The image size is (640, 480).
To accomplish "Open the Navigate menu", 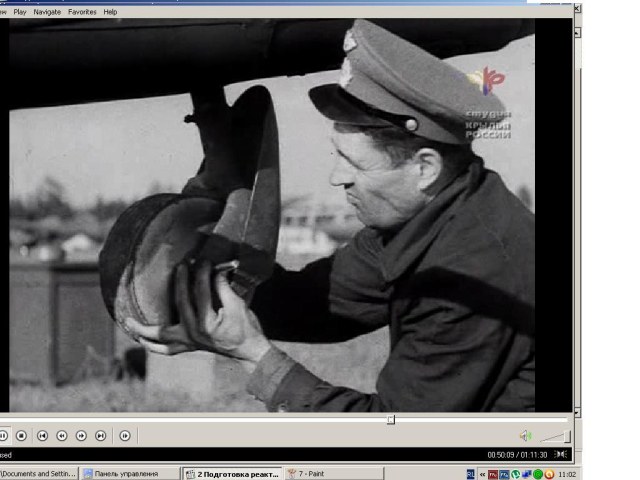I will click(x=47, y=12).
